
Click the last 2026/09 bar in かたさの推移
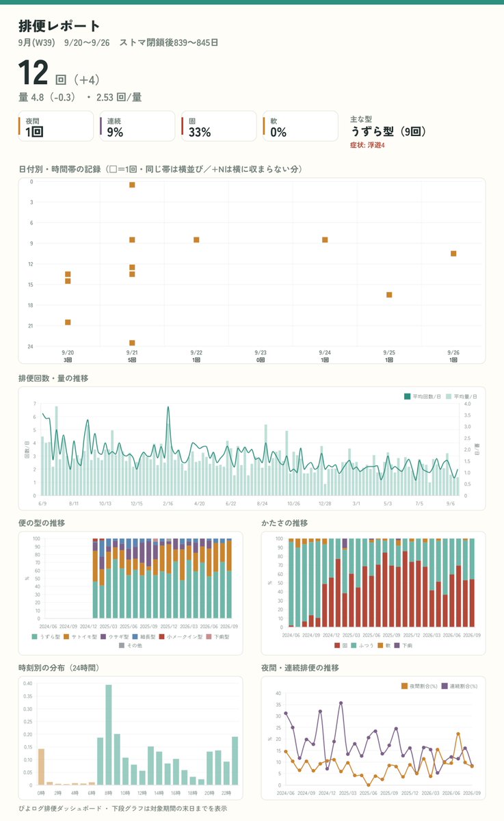(472, 583)
